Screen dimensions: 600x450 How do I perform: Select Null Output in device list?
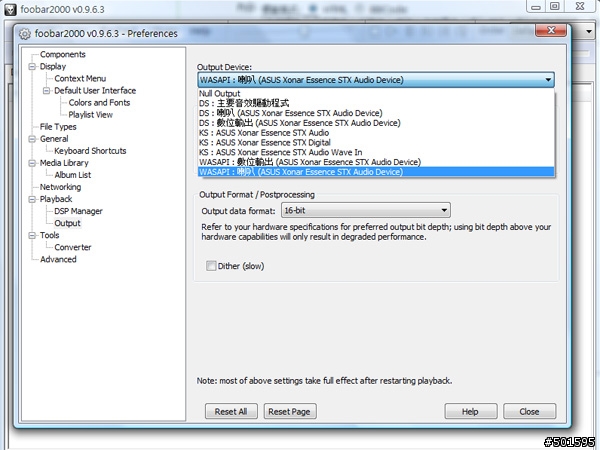(x=376, y=93)
